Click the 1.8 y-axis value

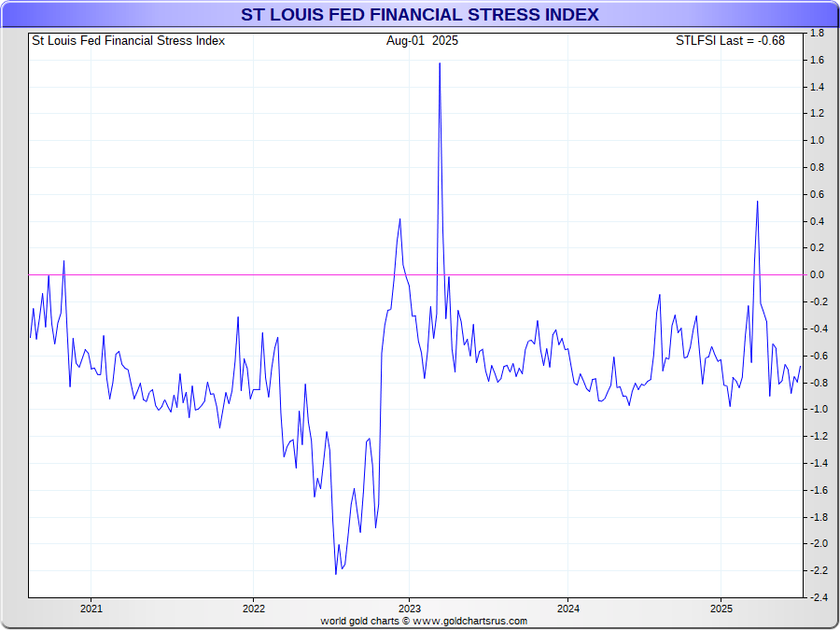click(818, 34)
